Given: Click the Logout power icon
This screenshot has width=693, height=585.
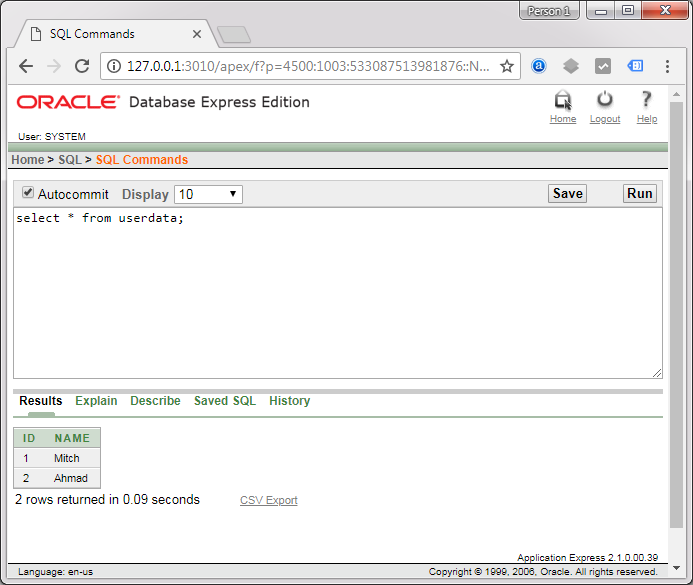Looking at the screenshot, I should pos(605,101).
